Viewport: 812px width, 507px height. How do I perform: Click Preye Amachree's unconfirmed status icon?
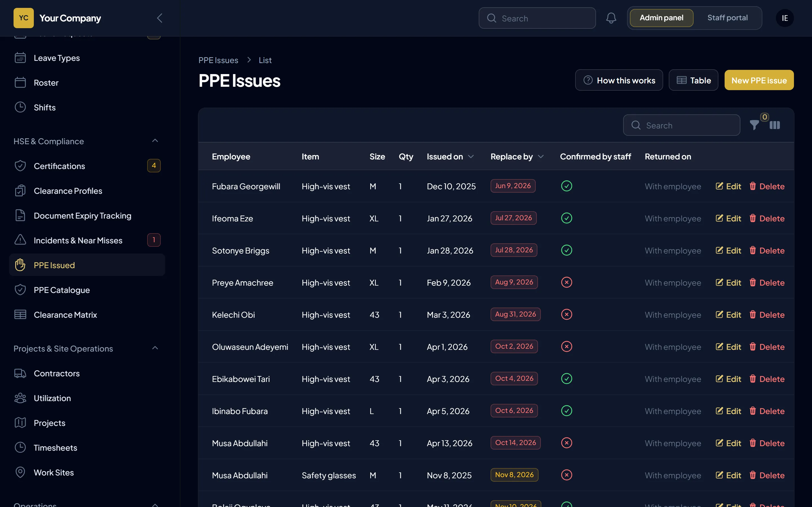tap(566, 283)
